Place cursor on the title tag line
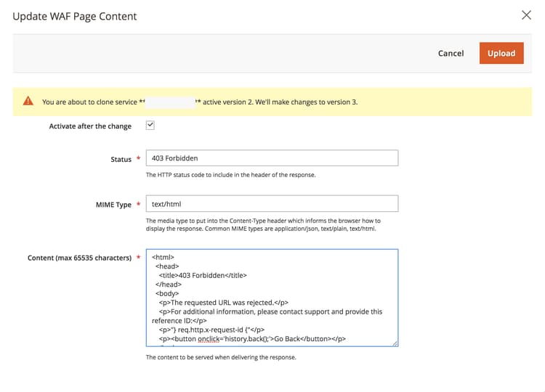The width and height of the screenshot is (545, 392). coord(203,275)
